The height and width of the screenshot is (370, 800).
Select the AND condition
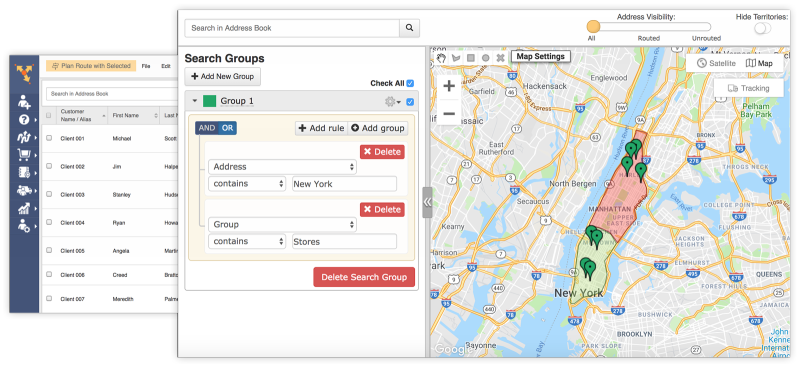point(207,128)
